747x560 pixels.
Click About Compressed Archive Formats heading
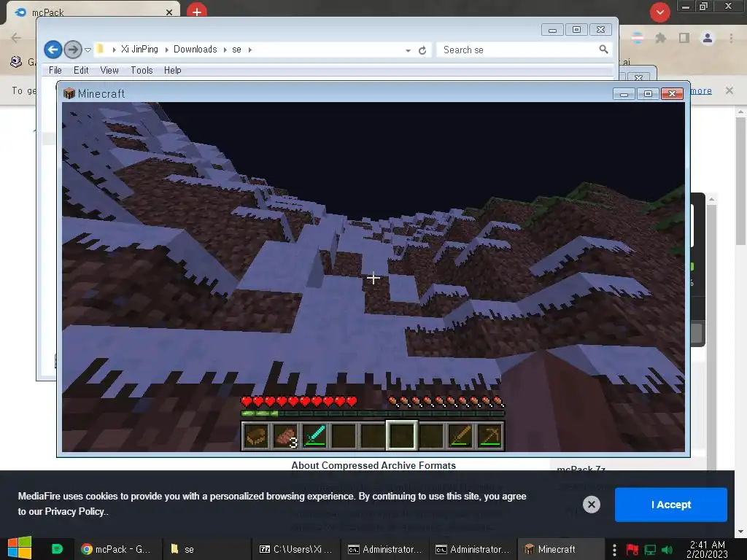(x=373, y=465)
